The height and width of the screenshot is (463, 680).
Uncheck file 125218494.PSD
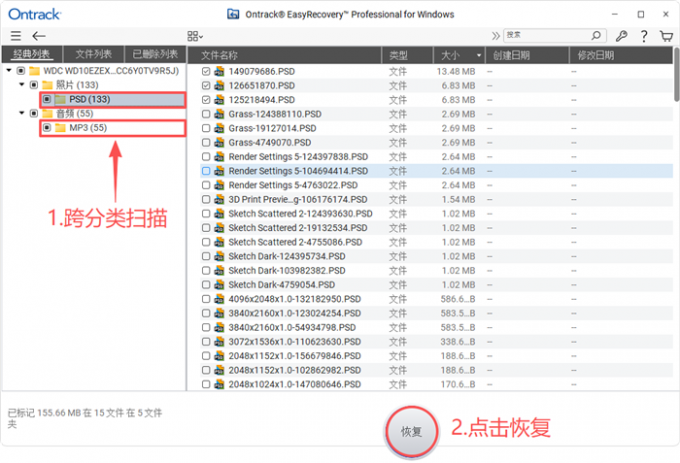[x=206, y=100]
